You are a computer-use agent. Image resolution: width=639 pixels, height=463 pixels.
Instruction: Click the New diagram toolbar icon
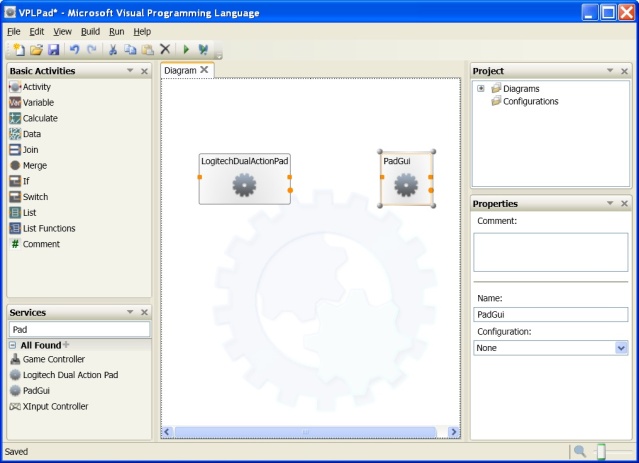click(x=18, y=49)
